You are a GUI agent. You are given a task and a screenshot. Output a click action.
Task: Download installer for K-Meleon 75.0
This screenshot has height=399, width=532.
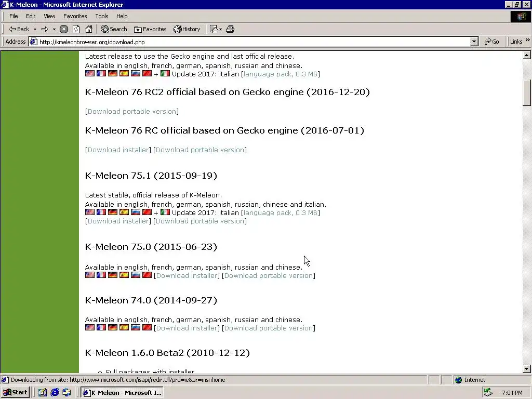coord(187,276)
